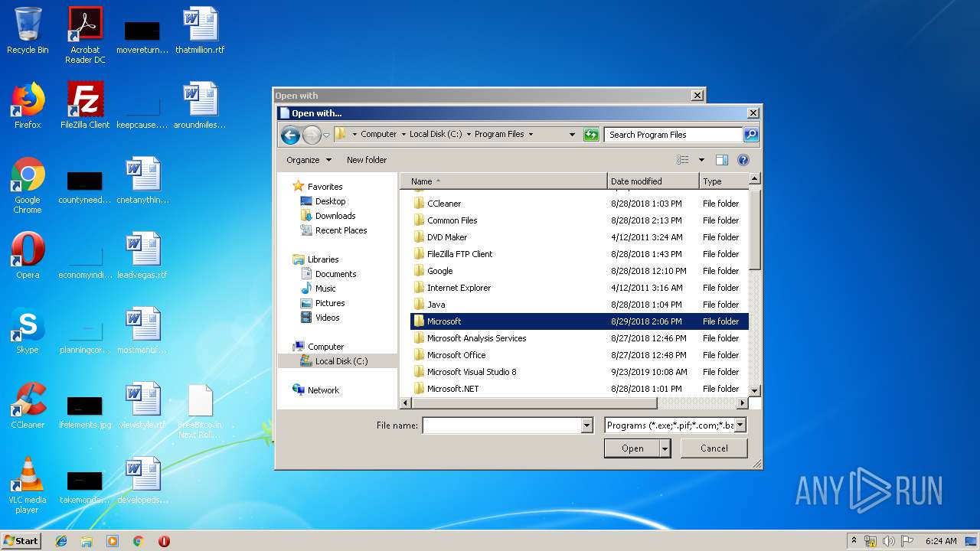The height and width of the screenshot is (551, 980).
Task: Select Microsoft Visual Studio 8 folder
Action: tap(579, 372)
